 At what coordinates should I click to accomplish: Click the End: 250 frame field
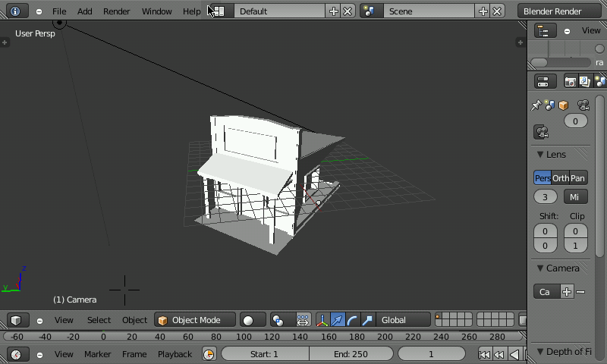(351, 354)
